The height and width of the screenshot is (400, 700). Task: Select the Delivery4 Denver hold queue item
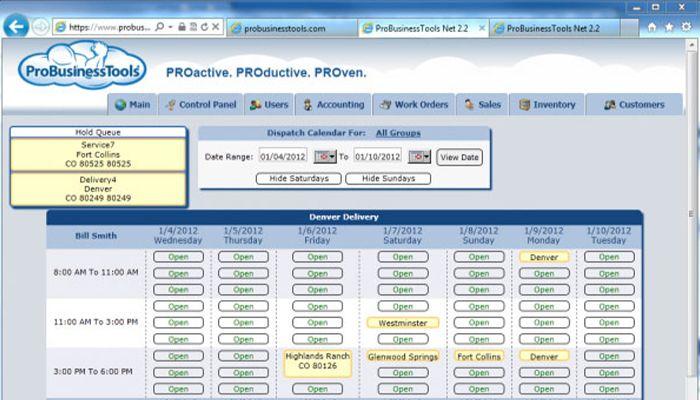(x=98, y=189)
